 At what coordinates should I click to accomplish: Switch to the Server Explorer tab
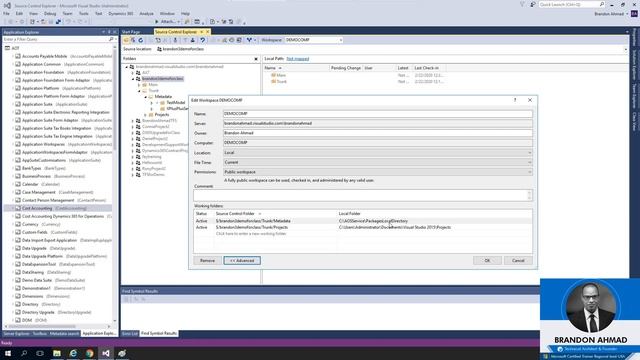click(x=17, y=333)
